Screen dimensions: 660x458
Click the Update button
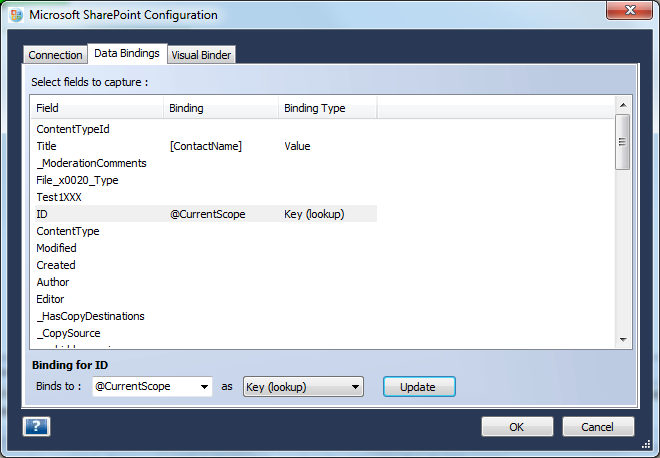coord(419,386)
